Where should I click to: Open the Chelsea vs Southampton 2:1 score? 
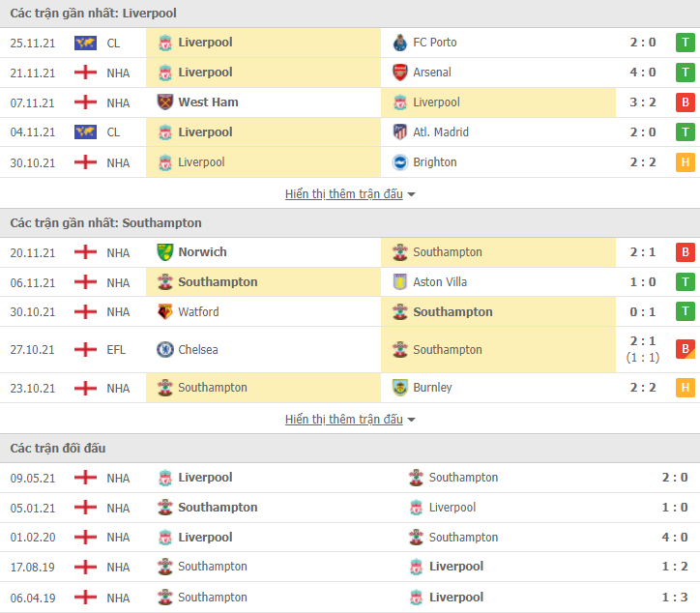643,341
